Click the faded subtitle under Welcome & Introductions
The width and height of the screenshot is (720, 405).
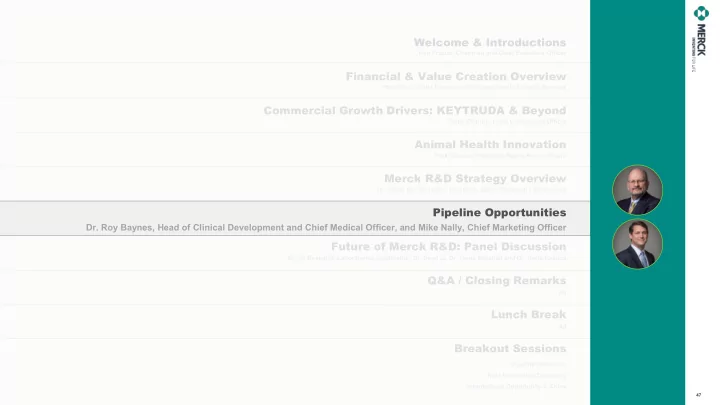[x=492, y=53]
